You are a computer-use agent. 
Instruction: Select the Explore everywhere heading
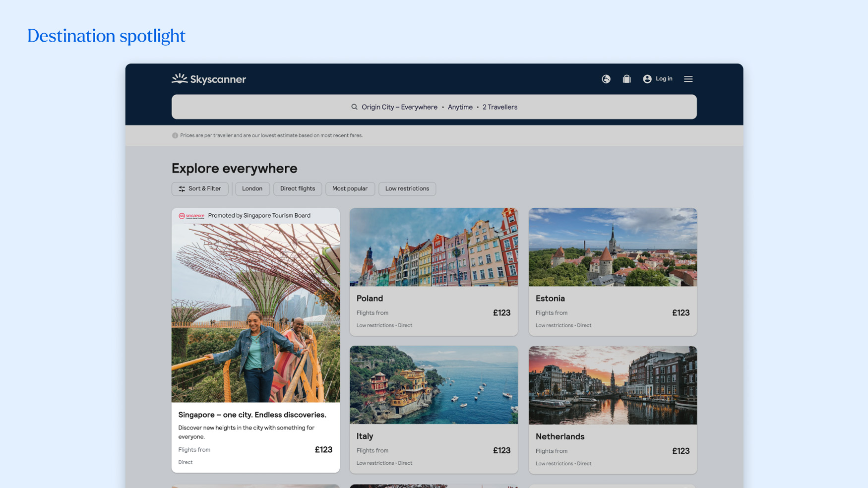click(x=234, y=168)
